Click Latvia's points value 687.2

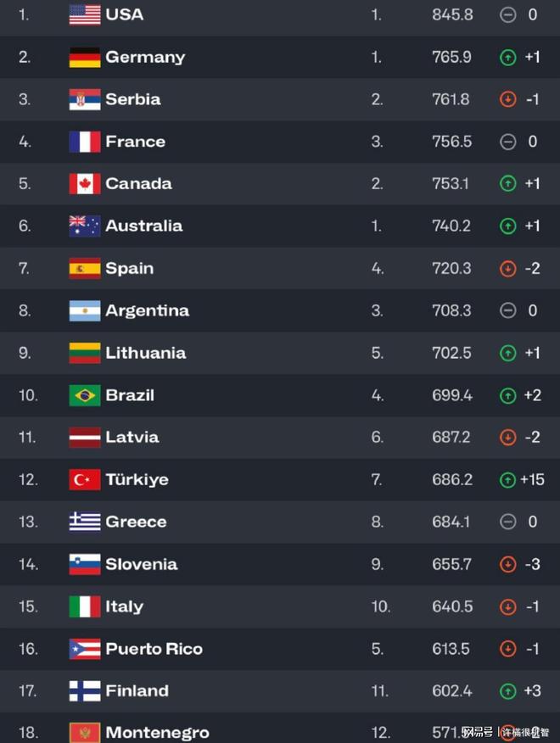451,438
